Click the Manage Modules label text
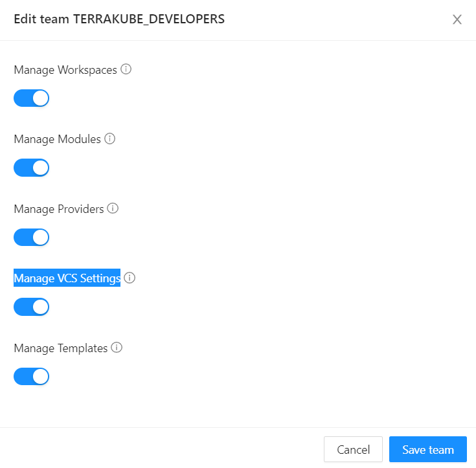The image size is (476, 468). (57, 139)
